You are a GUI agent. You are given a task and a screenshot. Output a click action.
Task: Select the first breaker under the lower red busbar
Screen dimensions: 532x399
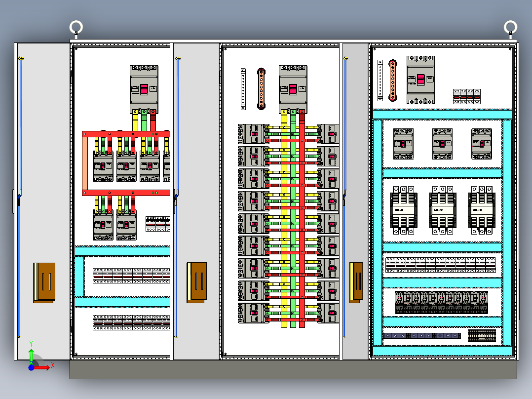[x=103, y=225]
